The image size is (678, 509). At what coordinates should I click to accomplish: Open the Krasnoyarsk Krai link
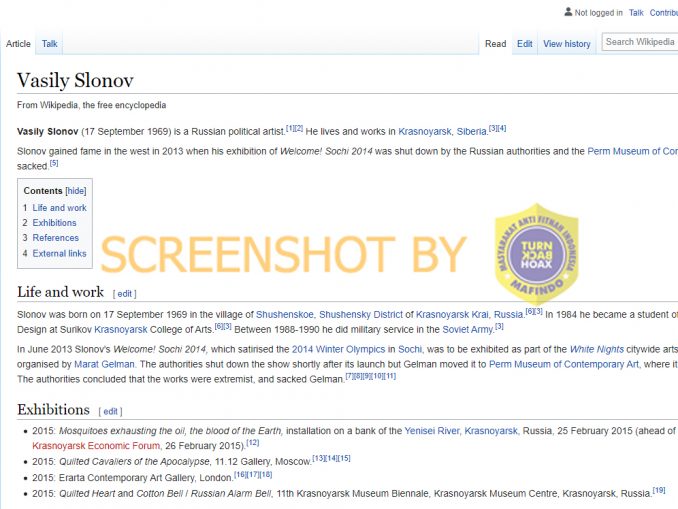452,314
